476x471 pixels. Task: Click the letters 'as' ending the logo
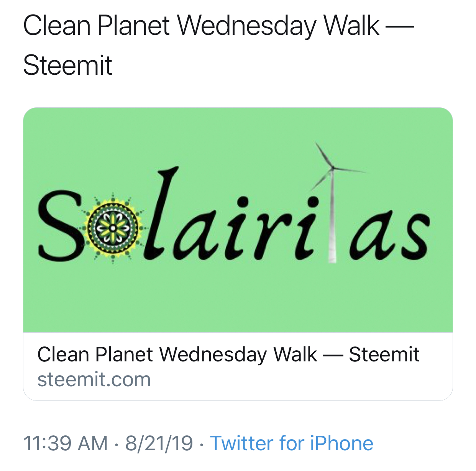click(389, 236)
